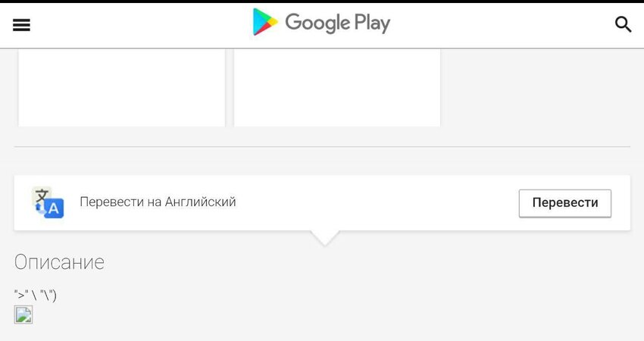Click the broken image icon in description

tap(23, 314)
